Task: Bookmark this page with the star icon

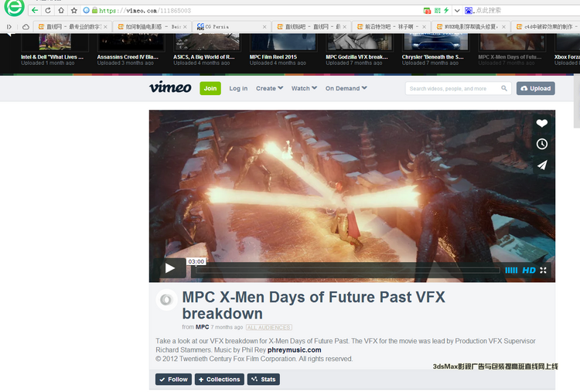Action: click(74, 10)
